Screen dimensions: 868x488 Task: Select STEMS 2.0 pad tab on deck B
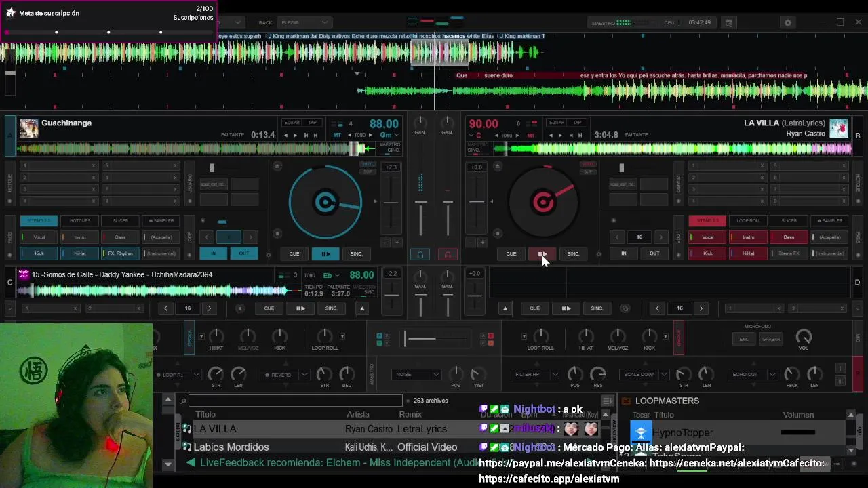708,221
